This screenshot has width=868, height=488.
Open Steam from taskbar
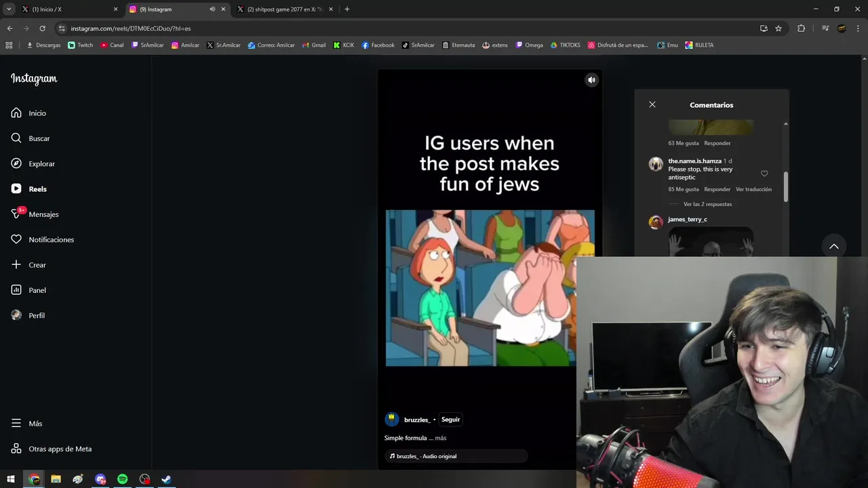pyautogui.click(x=166, y=479)
